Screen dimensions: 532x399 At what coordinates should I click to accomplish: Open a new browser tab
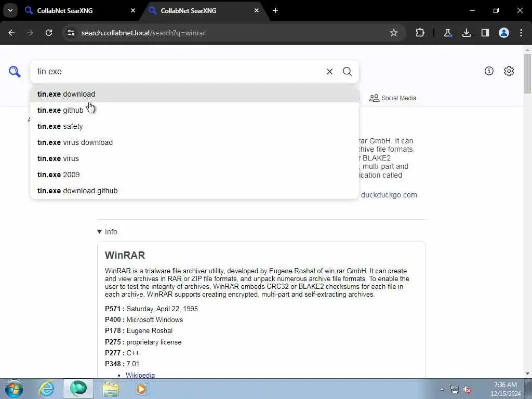pos(275,10)
